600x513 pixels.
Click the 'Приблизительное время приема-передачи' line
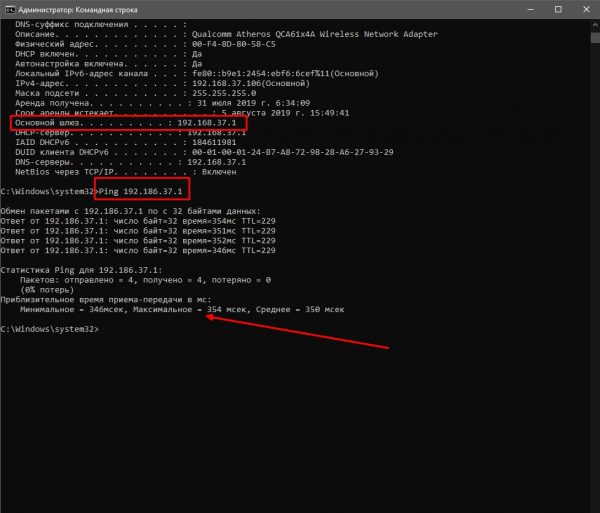coord(106,300)
